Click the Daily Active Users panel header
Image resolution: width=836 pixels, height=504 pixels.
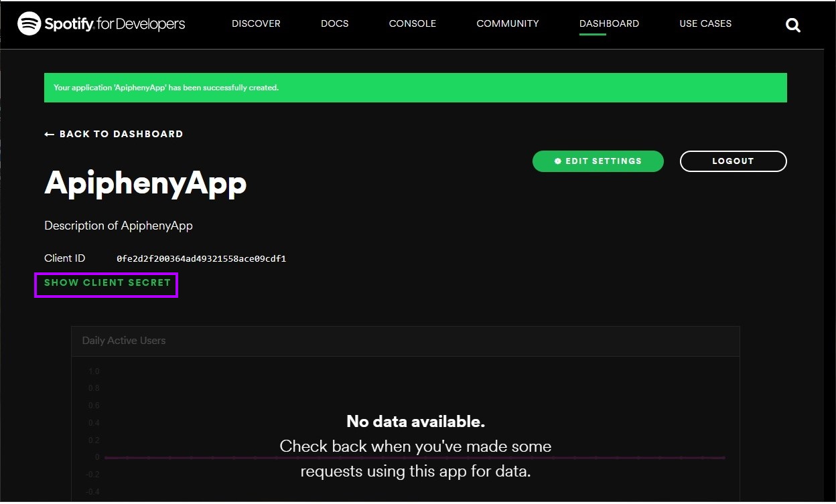[x=405, y=341]
